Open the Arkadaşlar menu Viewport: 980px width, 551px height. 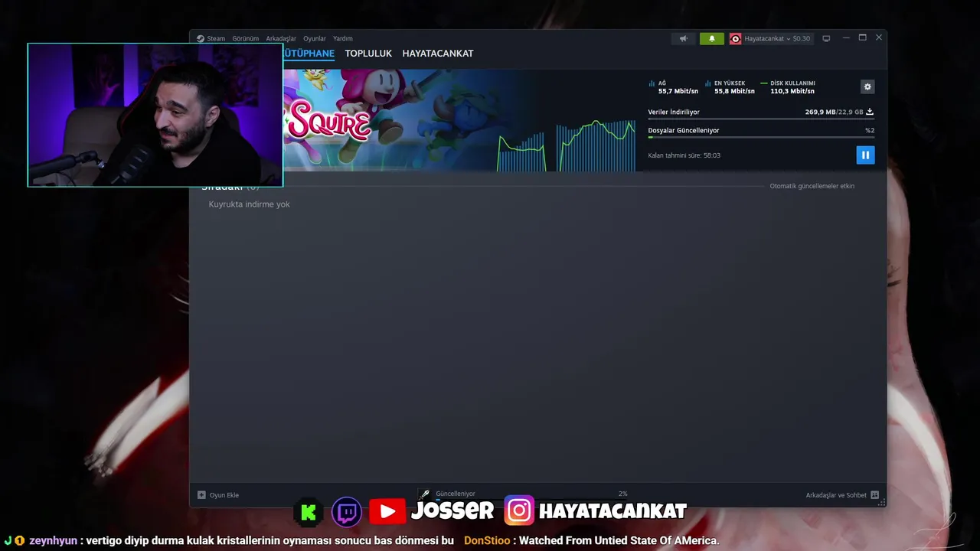coord(281,38)
